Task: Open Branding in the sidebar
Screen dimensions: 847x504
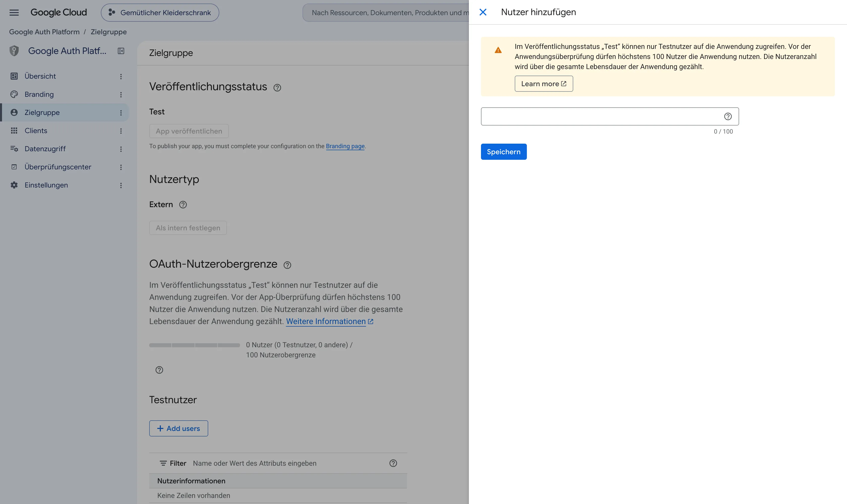Action: pos(65,94)
